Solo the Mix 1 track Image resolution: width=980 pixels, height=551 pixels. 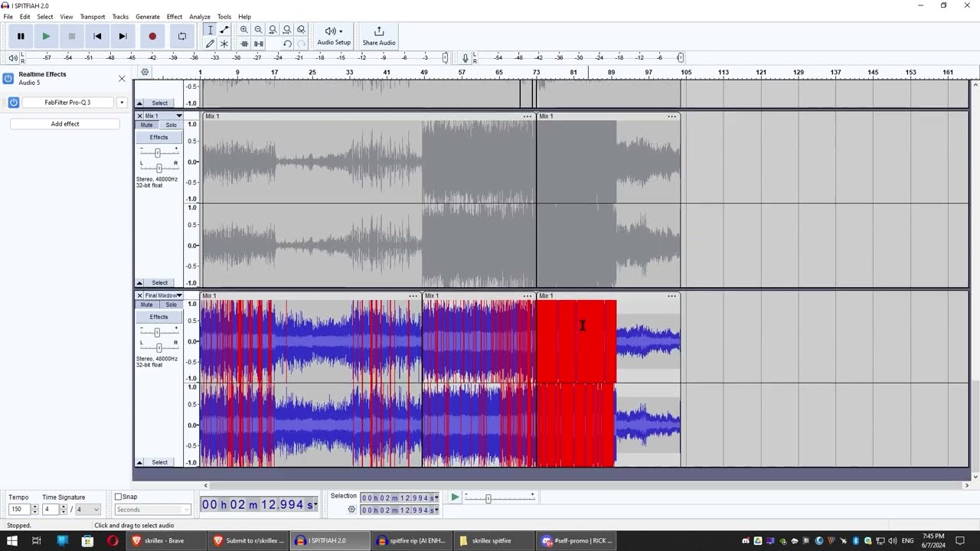171,125
